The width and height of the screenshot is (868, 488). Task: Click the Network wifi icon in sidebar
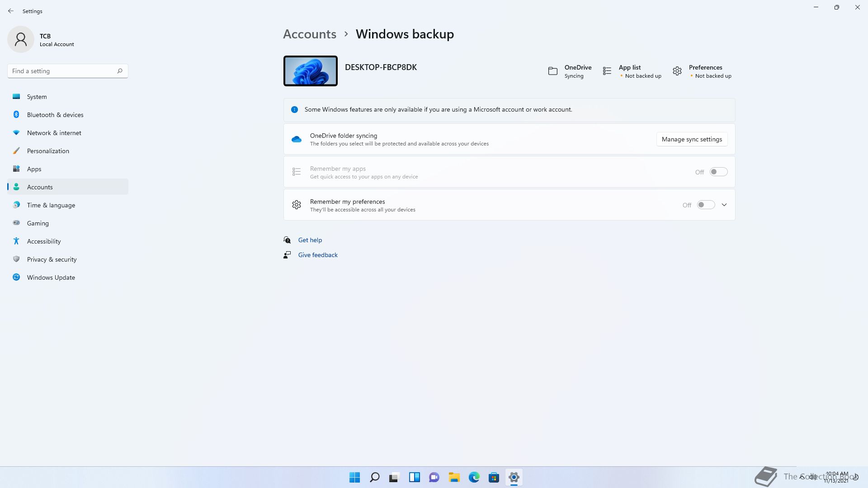pyautogui.click(x=16, y=132)
